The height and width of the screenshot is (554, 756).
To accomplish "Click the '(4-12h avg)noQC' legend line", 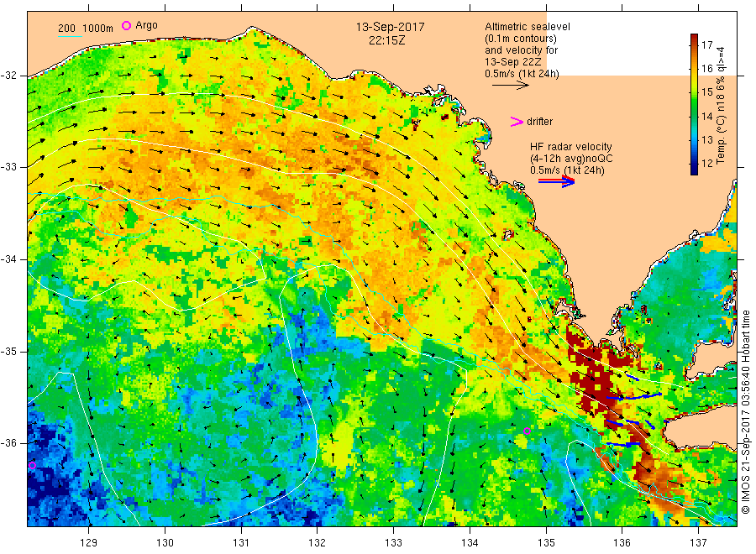I will pos(571,159).
